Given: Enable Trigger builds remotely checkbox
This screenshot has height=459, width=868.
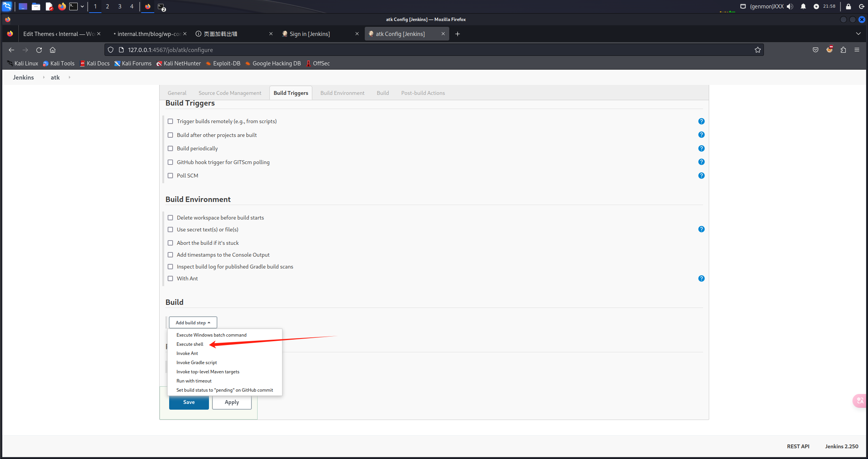Looking at the screenshot, I should (x=170, y=121).
